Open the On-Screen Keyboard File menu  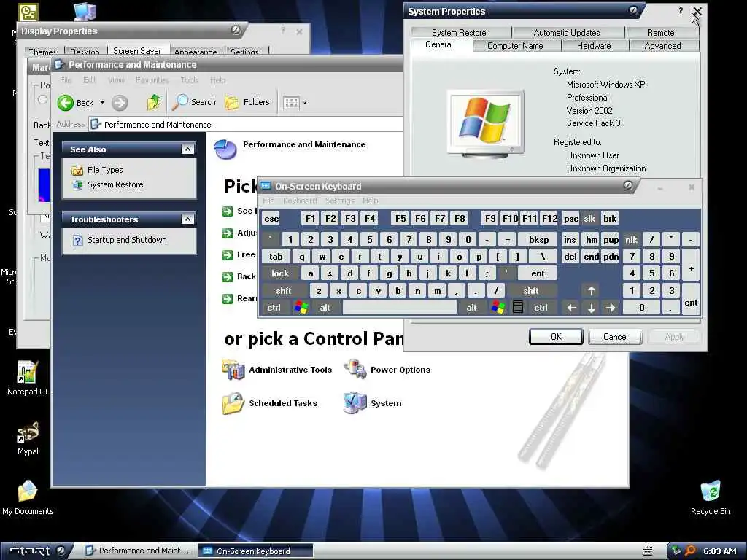[268, 201]
